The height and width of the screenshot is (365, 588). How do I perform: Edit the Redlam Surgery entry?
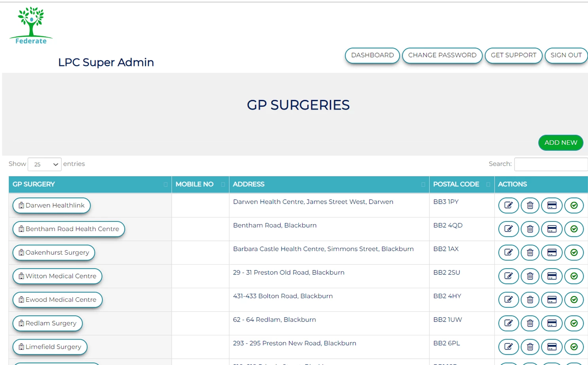tap(509, 323)
